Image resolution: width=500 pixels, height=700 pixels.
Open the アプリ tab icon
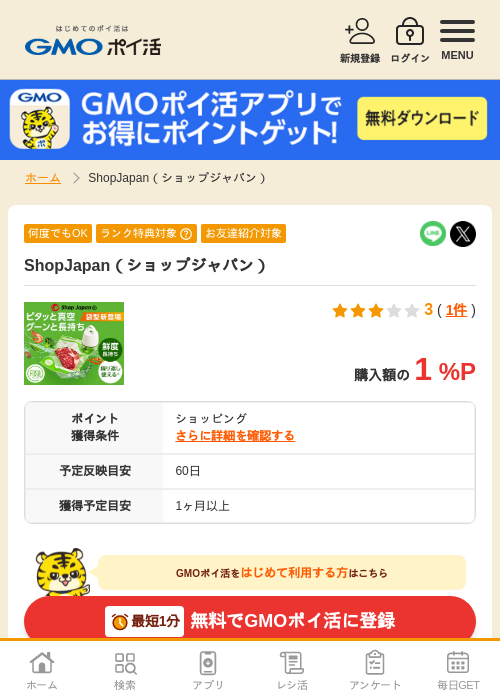[x=208, y=671]
